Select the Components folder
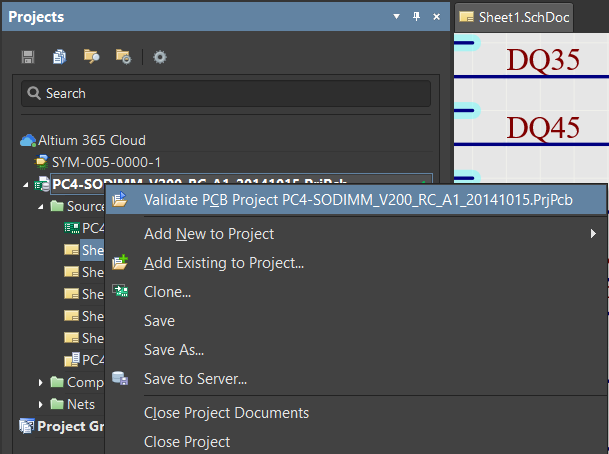This screenshot has width=609, height=454. tap(85, 382)
